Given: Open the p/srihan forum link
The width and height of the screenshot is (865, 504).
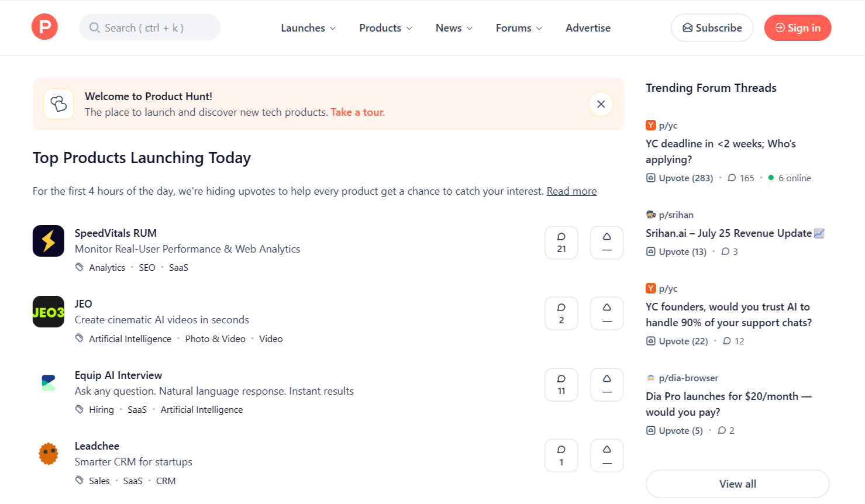Looking at the screenshot, I should (x=670, y=215).
